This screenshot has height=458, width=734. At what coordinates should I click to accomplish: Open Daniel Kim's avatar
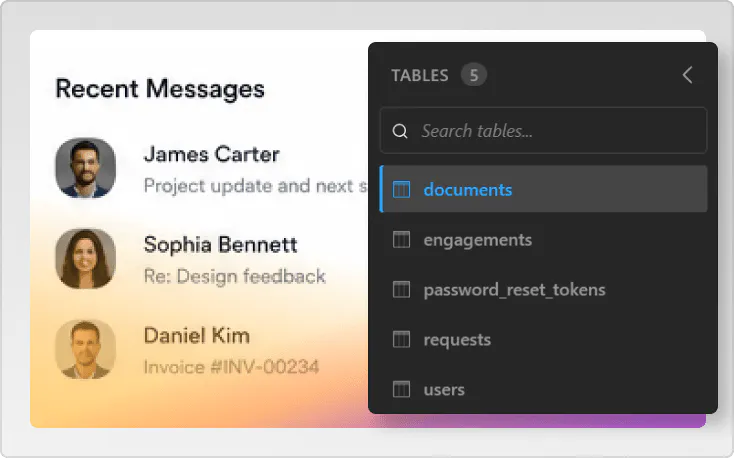point(85,349)
